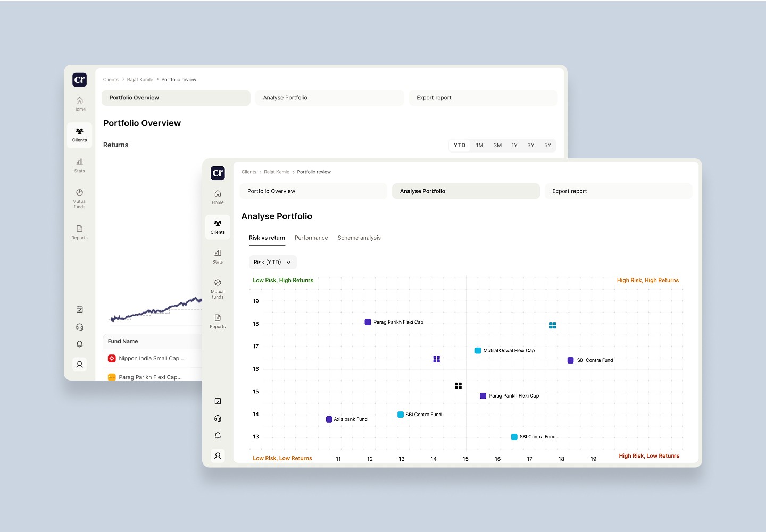The width and height of the screenshot is (766, 532).
Task: Click Rajat Kamle breadcrumb in the back window
Action: click(x=140, y=80)
